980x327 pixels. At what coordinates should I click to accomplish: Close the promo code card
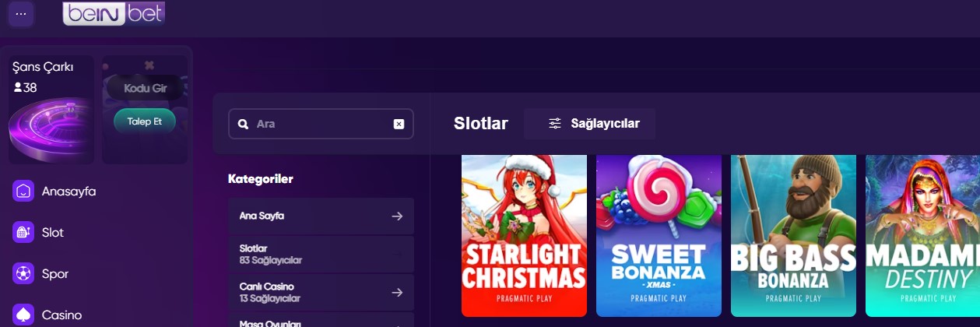pyautogui.click(x=149, y=65)
